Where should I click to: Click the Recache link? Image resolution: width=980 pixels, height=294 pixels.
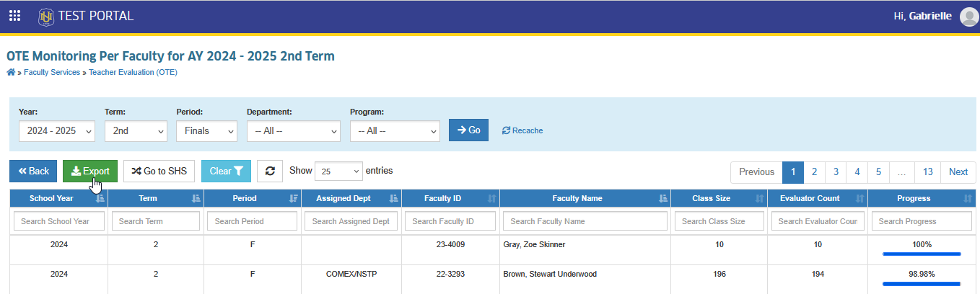point(522,130)
